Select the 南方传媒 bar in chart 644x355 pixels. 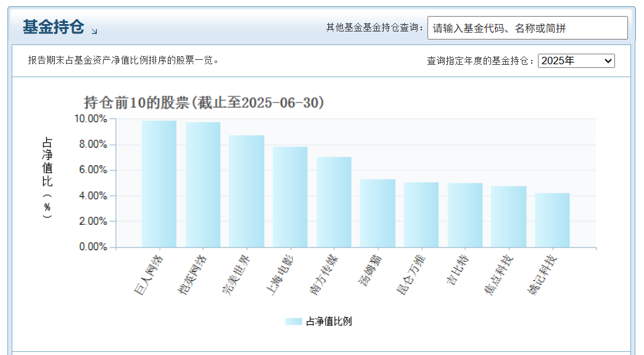334,202
